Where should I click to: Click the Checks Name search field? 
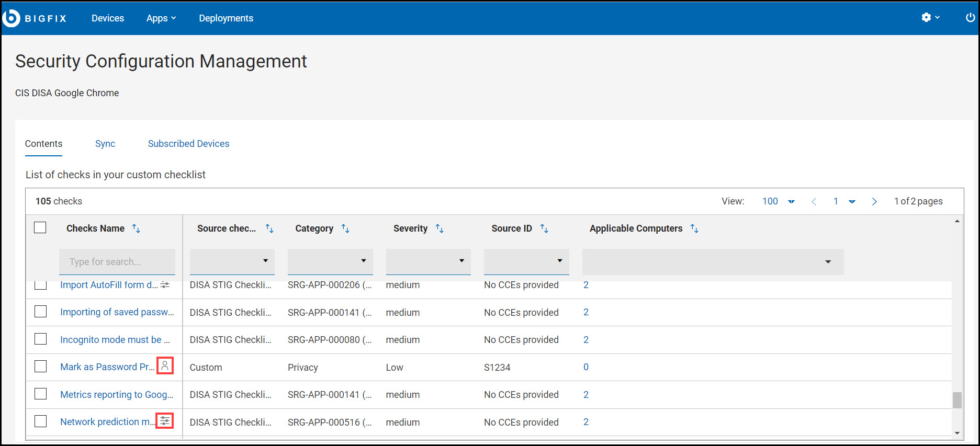point(117,262)
